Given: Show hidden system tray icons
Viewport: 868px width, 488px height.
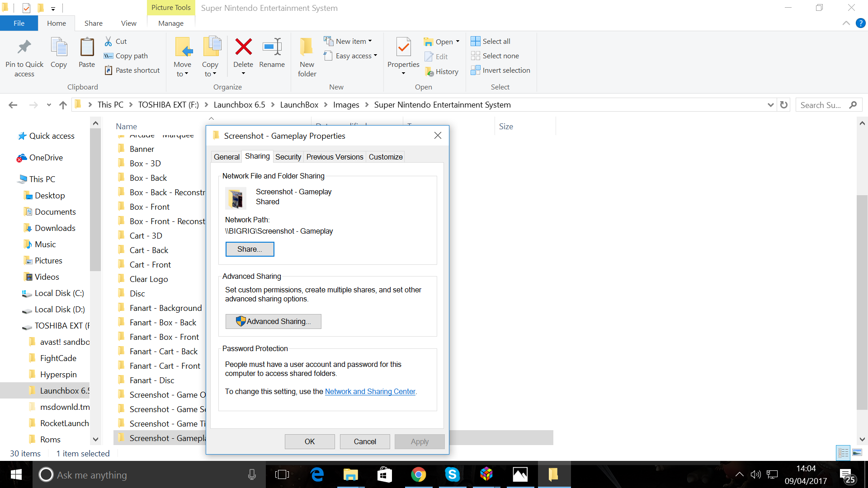Looking at the screenshot, I should coord(739,474).
